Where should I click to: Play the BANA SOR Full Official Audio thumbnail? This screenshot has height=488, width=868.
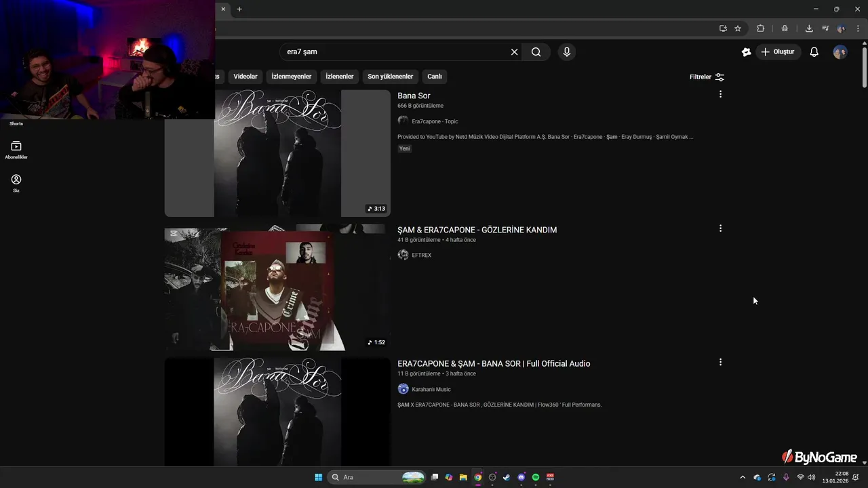277,412
